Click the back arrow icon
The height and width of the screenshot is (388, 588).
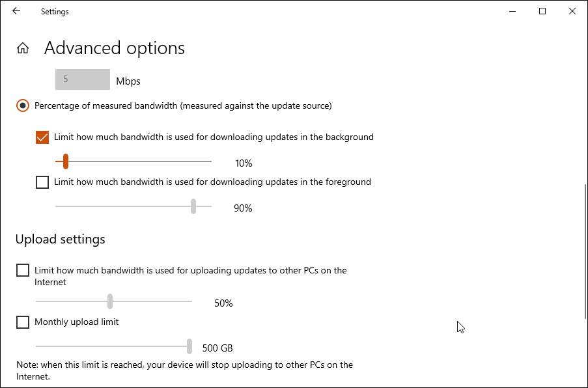(16, 11)
